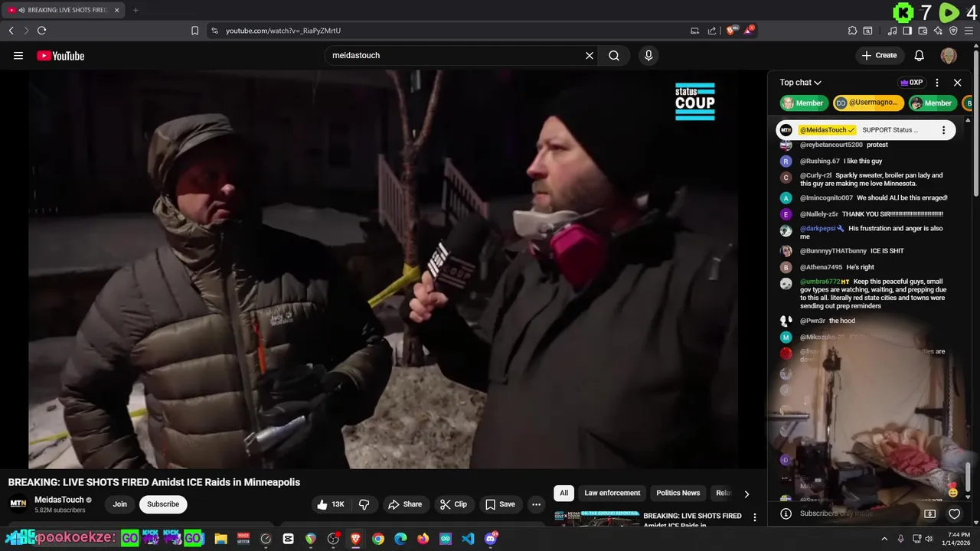Open the browser main menu
The height and width of the screenshot is (551, 980).
pos(969,31)
